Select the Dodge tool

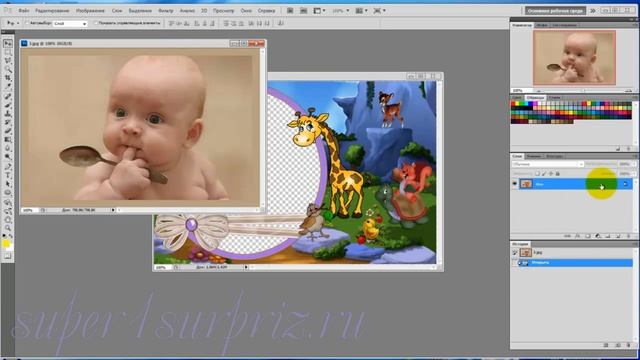click(x=8, y=157)
